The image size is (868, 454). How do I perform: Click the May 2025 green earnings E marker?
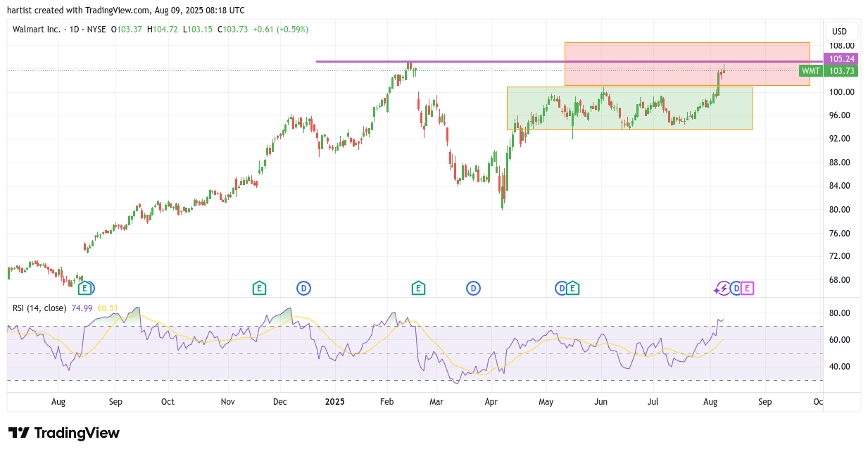[x=572, y=288]
